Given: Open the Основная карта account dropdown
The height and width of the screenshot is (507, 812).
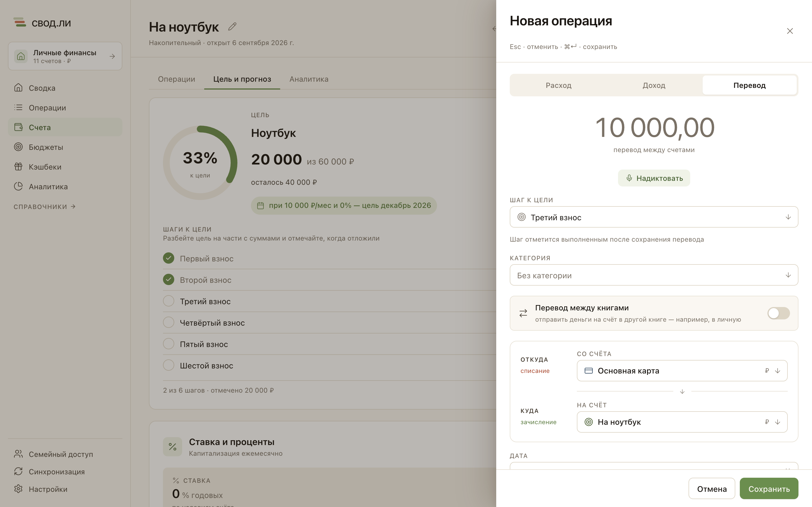Looking at the screenshot, I should tap(682, 370).
